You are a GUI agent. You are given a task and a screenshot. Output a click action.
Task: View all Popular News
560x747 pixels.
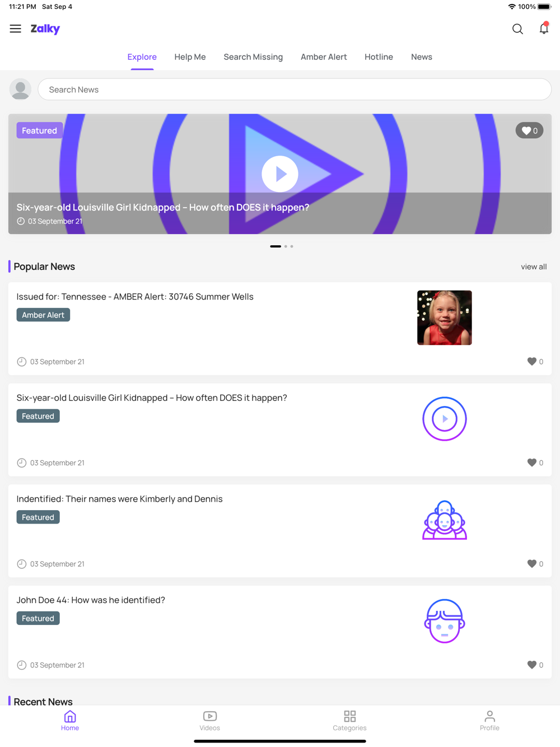(534, 267)
